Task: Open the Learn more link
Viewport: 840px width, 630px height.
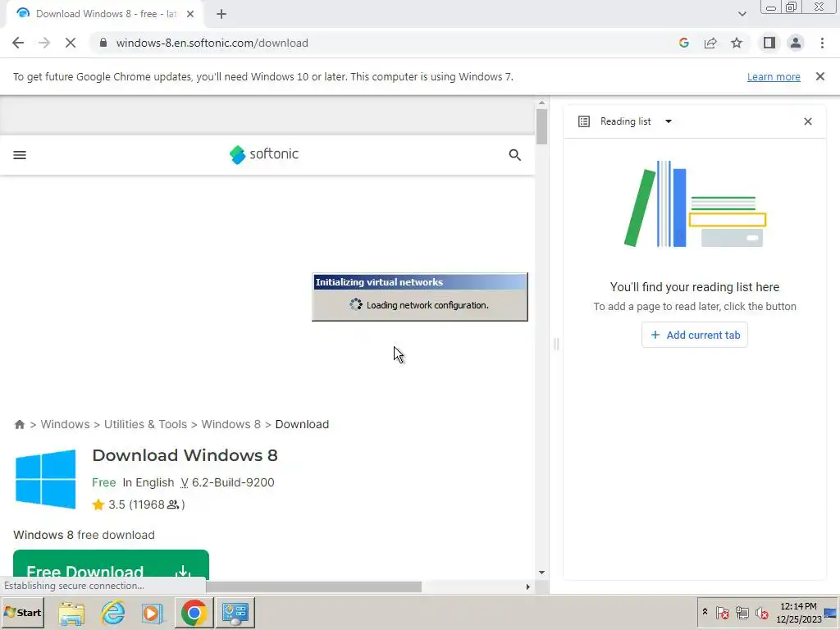Action: click(774, 76)
